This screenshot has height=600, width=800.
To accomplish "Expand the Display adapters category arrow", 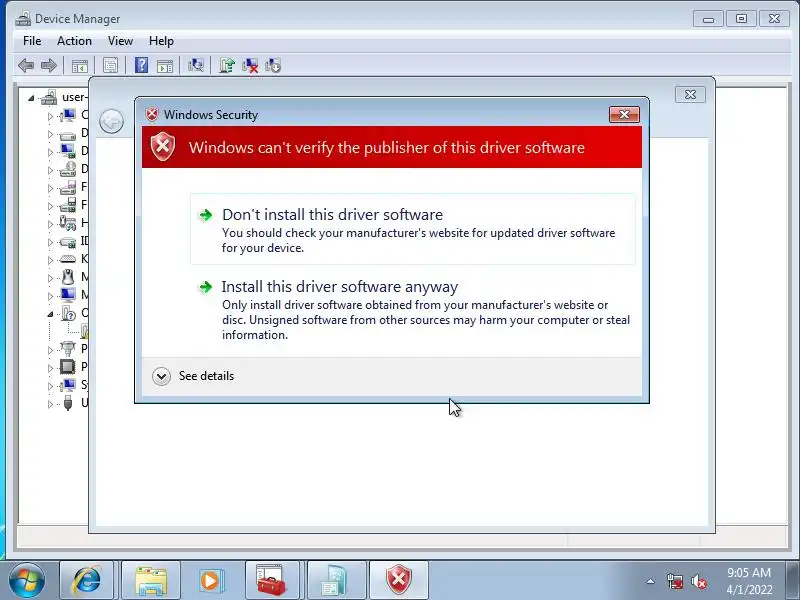I will [x=50, y=152].
